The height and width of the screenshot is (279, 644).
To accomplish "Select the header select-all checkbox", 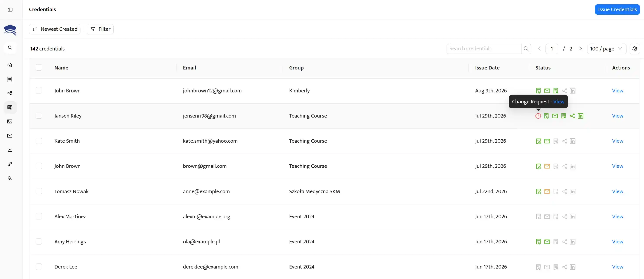I will pyautogui.click(x=39, y=68).
